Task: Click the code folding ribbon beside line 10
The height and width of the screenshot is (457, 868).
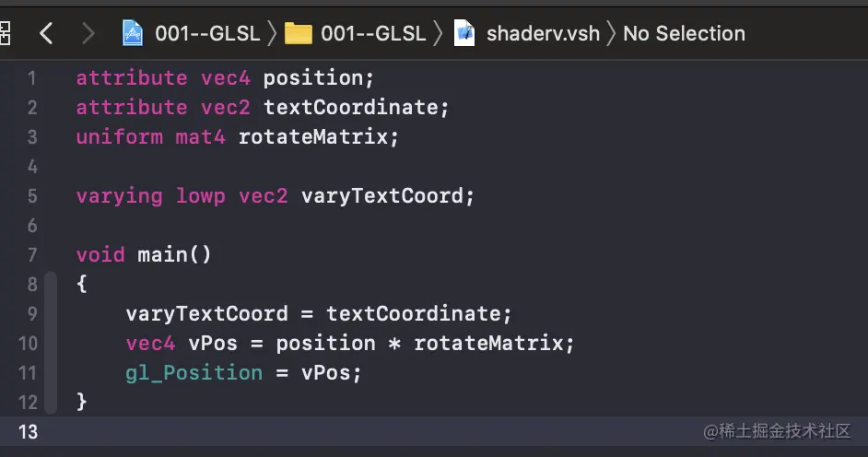Action: (x=50, y=343)
